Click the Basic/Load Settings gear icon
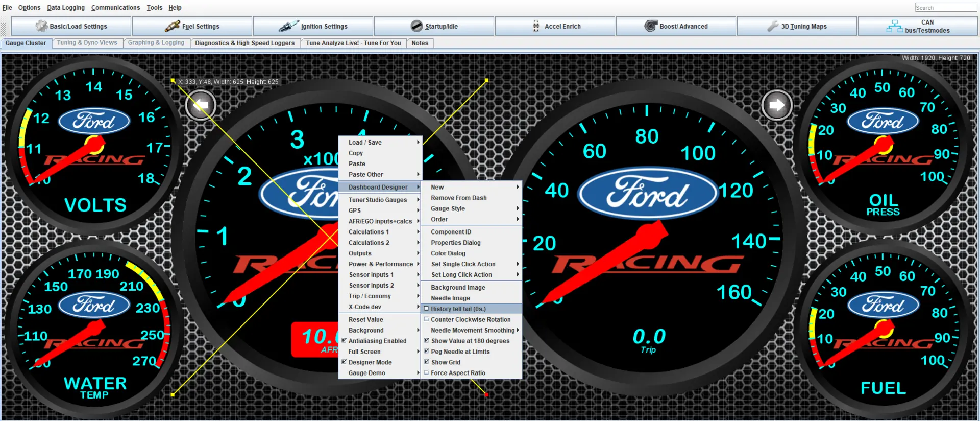Screen dimensions: 980x421 pyautogui.click(x=41, y=26)
